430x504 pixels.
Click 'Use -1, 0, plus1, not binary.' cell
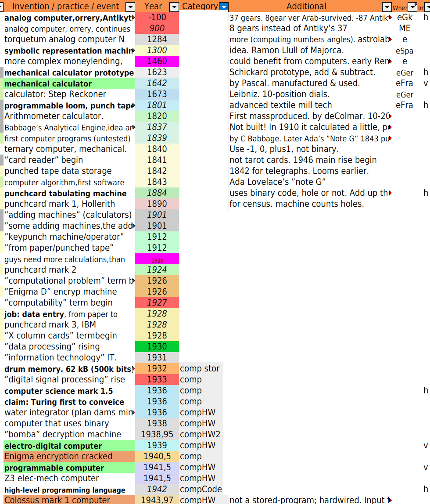(310, 149)
